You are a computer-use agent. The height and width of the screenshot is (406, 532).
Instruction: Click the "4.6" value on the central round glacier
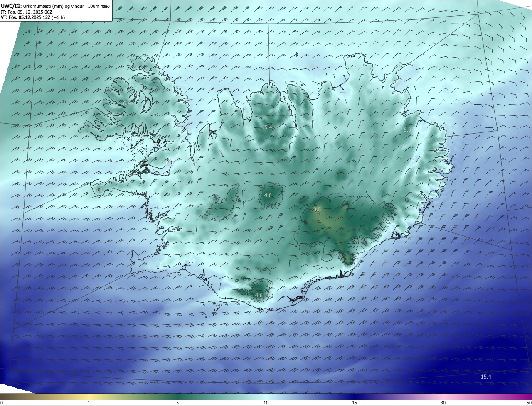[x=268, y=195]
